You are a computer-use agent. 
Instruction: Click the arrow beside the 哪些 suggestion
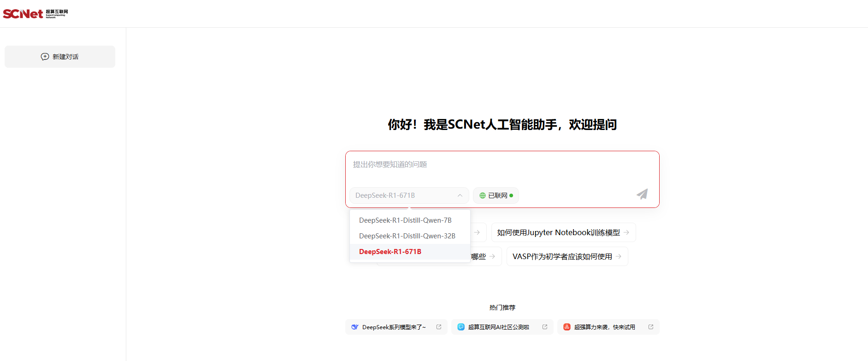click(493, 256)
